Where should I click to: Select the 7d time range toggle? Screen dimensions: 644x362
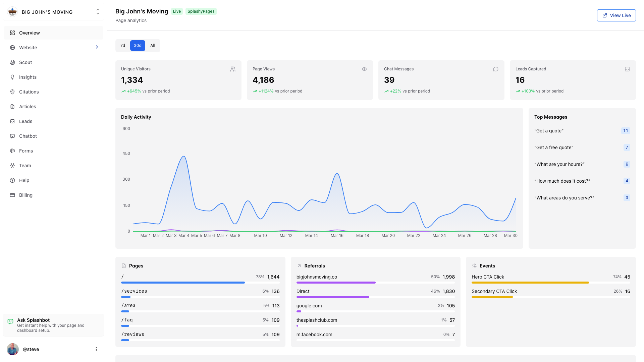122,45
